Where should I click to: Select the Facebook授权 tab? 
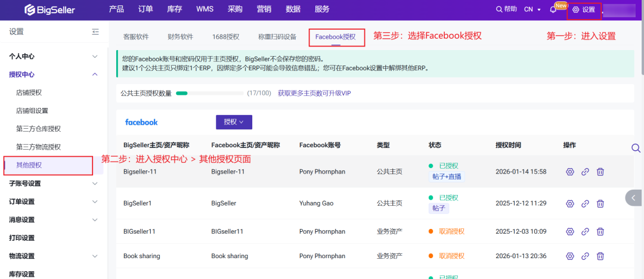[336, 37]
